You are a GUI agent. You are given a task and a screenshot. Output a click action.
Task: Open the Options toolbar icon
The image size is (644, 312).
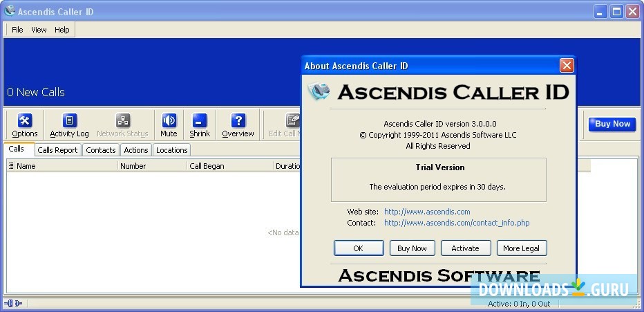[x=25, y=125]
